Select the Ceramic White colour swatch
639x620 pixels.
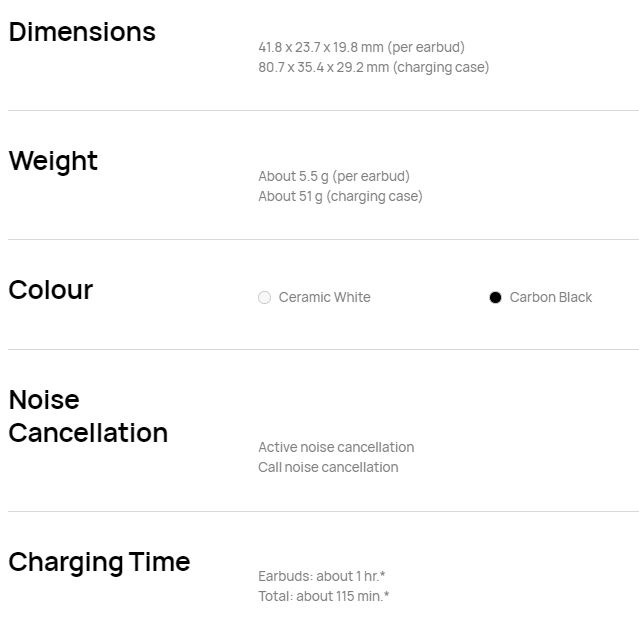tap(264, 298)
